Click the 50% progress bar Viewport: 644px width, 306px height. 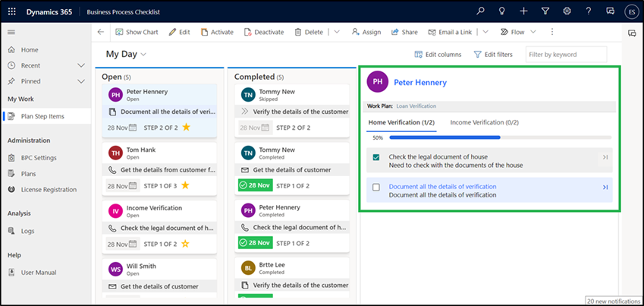point(499,137)
